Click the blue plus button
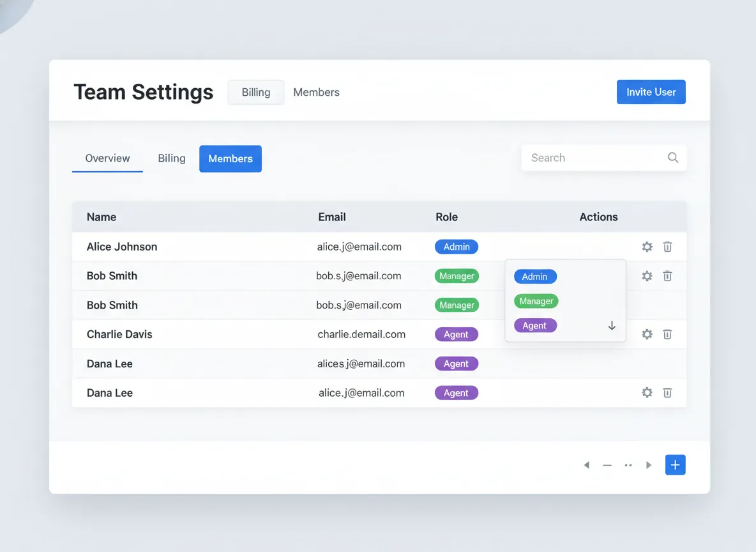The height and width of the screenshot is (552, 756). coord(676,465)
